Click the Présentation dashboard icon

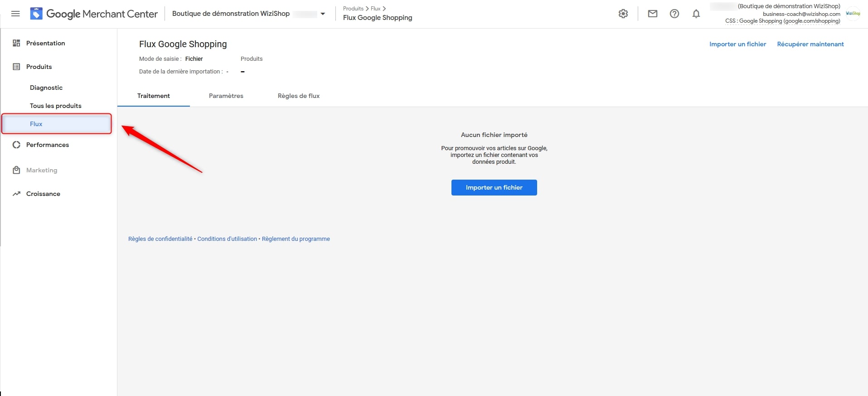coord(16,43)
